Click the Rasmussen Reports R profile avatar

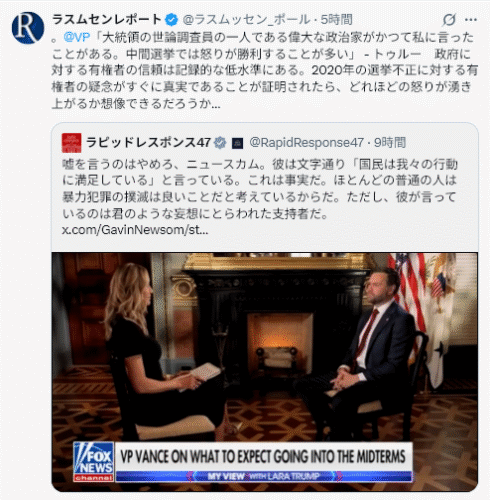coord(28,28)
